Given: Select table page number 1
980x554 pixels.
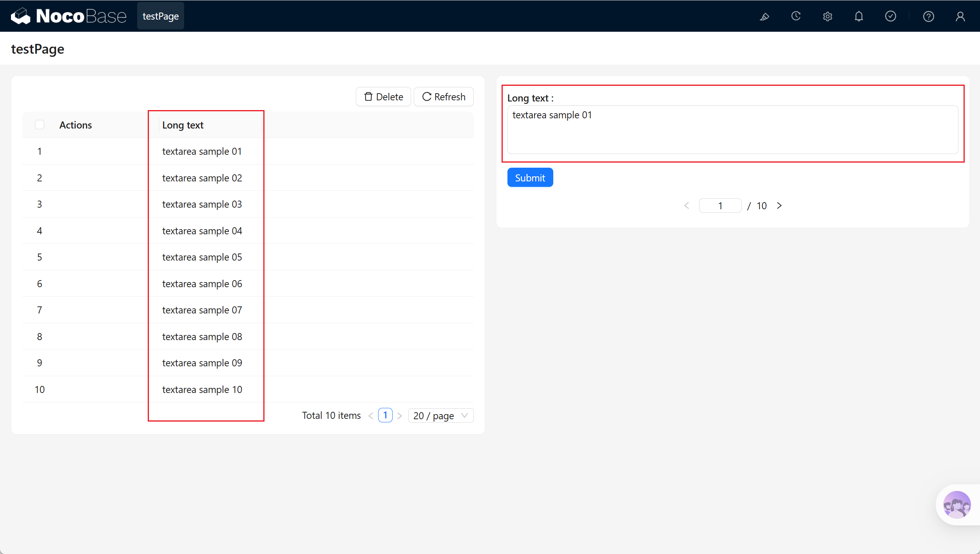Looking at the screenshot, I should pyautogui.click(x=385, y=415).
